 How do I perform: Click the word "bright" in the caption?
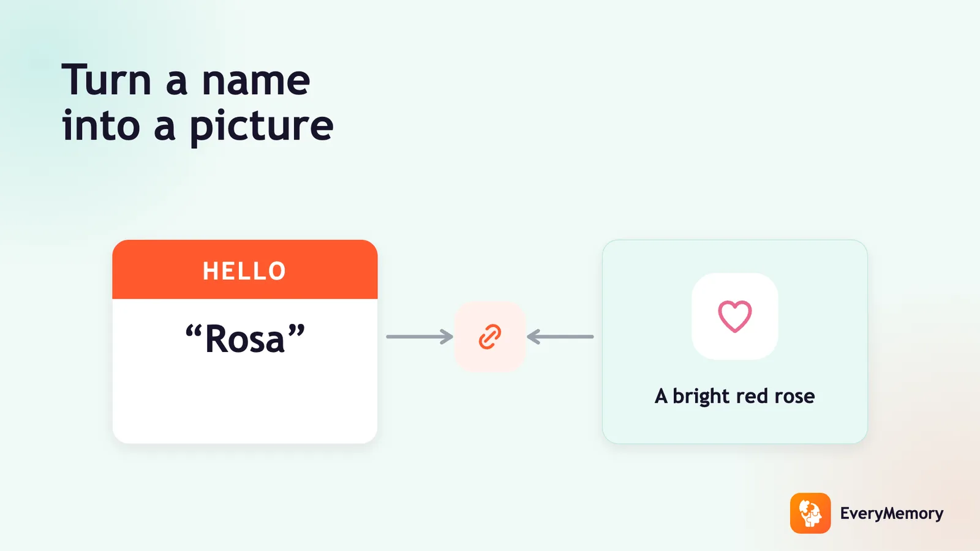701,397
